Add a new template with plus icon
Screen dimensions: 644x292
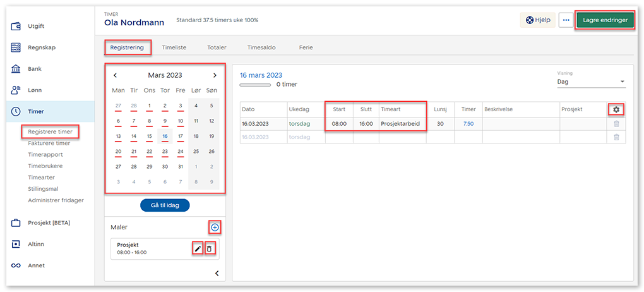(x=215, y=227)
